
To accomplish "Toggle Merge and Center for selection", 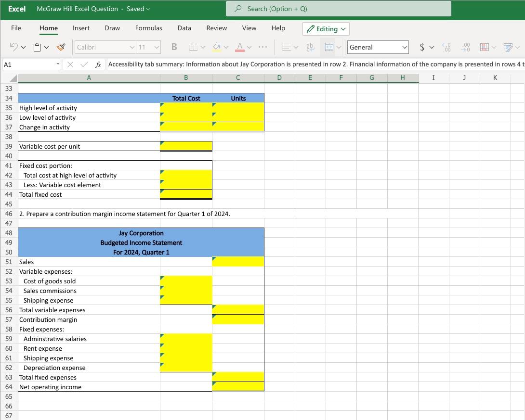I will coord(330,47).
